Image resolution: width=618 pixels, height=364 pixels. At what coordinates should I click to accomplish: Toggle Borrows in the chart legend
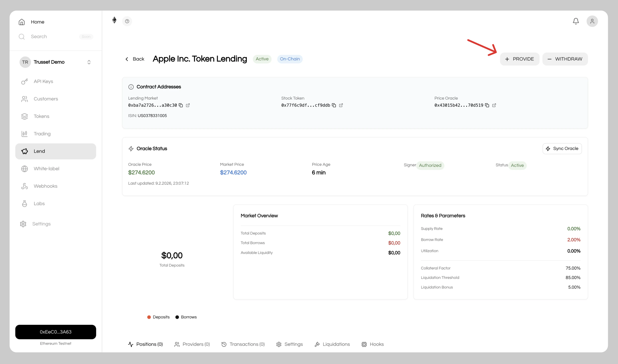tap(186, 317)
